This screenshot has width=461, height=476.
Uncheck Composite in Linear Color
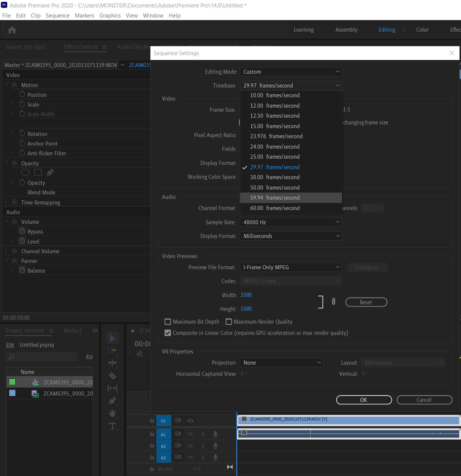point(168,333)
